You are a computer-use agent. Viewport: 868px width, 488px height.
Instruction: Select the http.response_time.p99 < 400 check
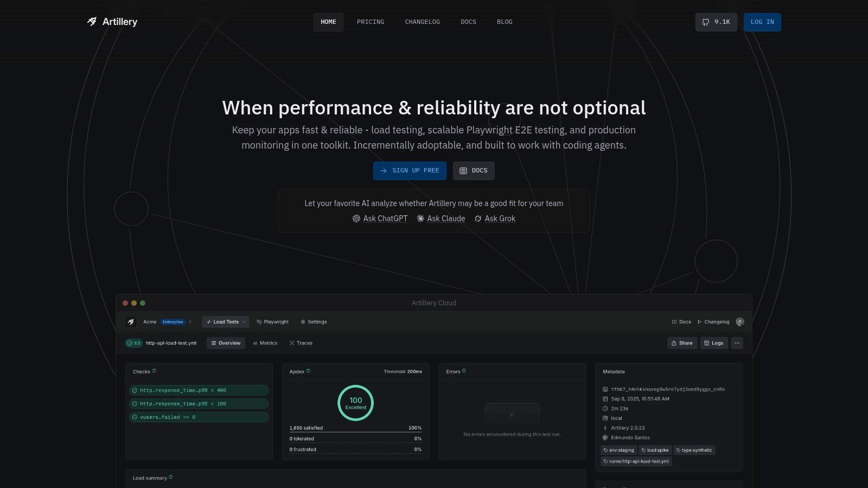pos(199,390)
